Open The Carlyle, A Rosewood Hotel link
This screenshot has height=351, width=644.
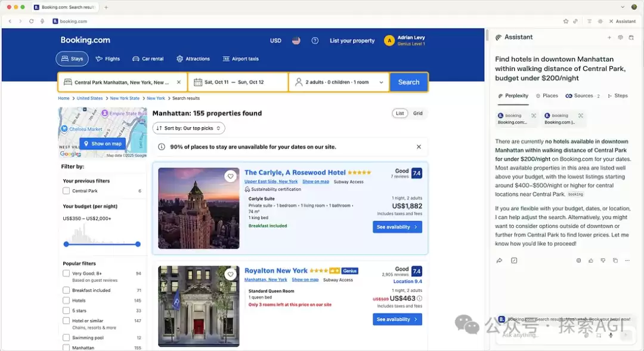click(295, 173)
